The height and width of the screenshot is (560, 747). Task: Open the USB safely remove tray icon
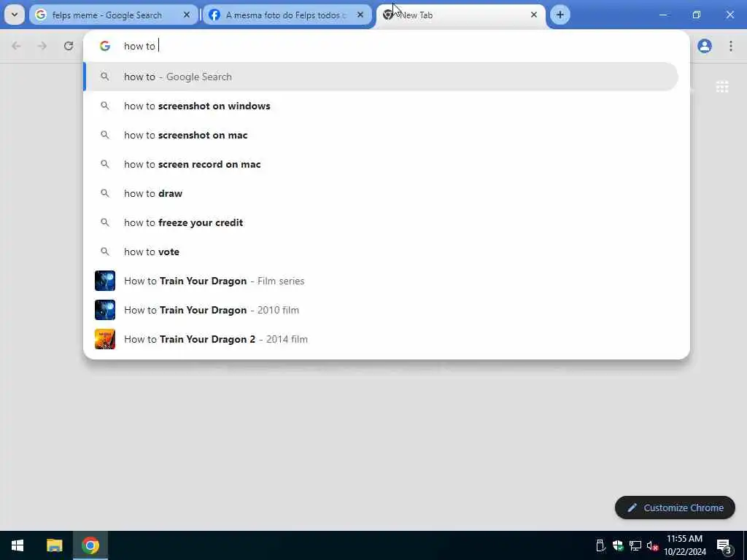(x=600, y=545)
